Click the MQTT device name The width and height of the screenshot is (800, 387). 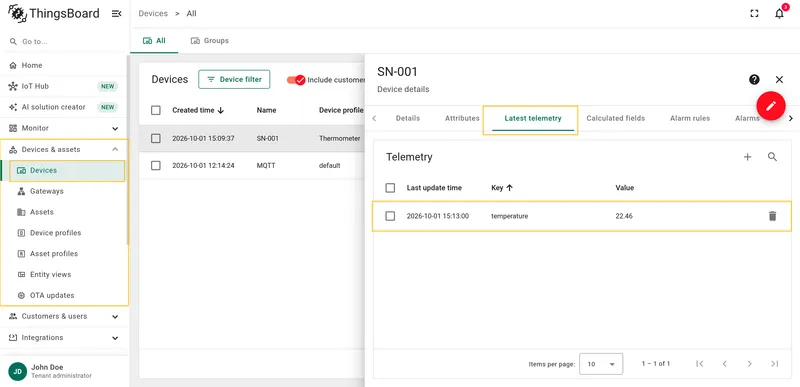265,166
